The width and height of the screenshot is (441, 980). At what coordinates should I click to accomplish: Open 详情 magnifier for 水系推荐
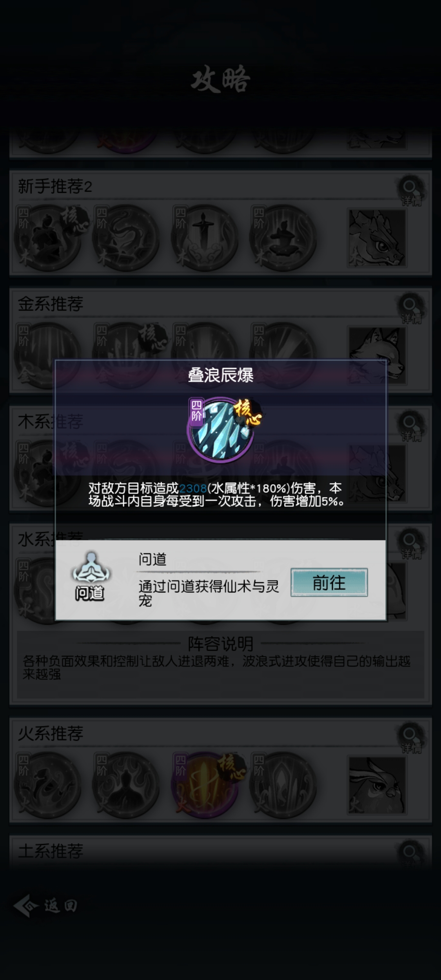point(411,544)
